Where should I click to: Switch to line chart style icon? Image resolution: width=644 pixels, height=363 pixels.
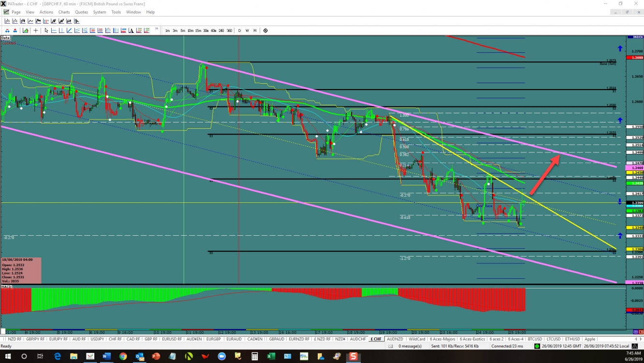30,21
